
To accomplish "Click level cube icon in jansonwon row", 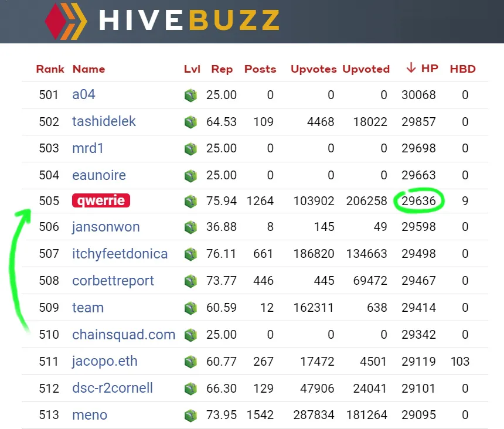I will pyautogui.click(x=190, y=227).
